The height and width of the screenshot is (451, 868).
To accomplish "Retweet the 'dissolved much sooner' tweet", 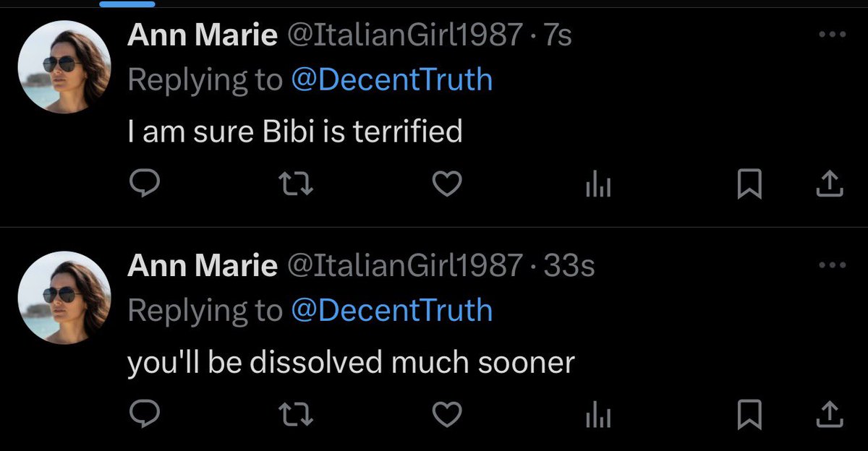I will pyautogui.click(x=295, y=414).
